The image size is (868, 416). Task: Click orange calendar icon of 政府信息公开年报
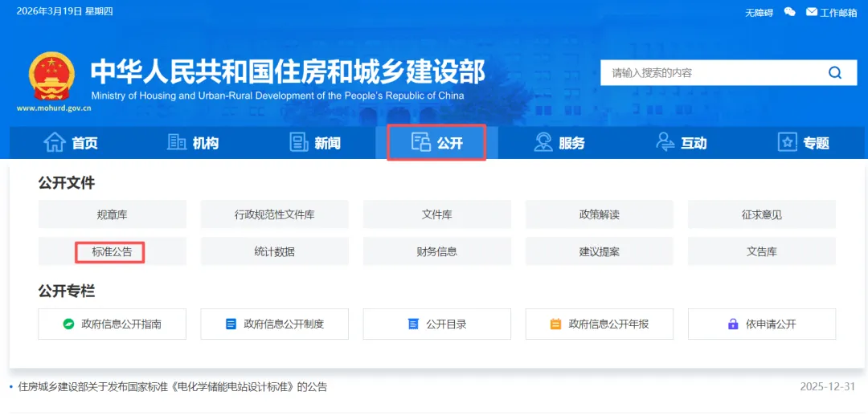556,324
